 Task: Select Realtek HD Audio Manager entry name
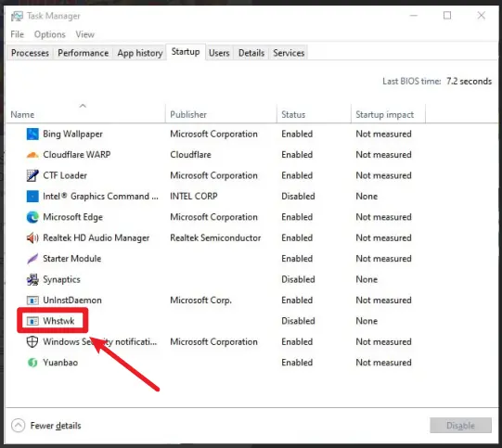click(x=97, y=237)
